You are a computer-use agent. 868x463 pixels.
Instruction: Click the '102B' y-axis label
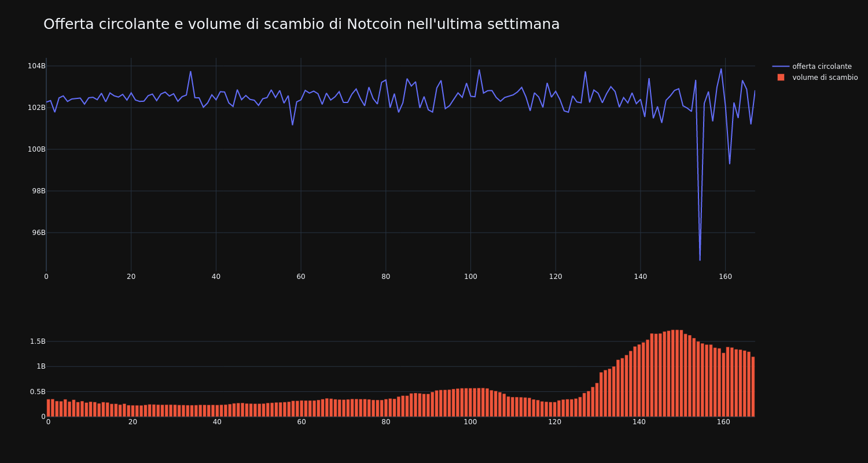coord(36,108)
